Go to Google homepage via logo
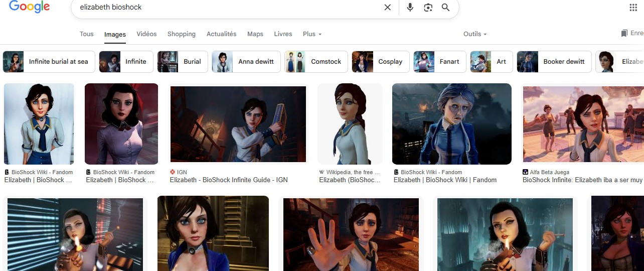The width and height of the screenshot is (644, 271). 30,7
